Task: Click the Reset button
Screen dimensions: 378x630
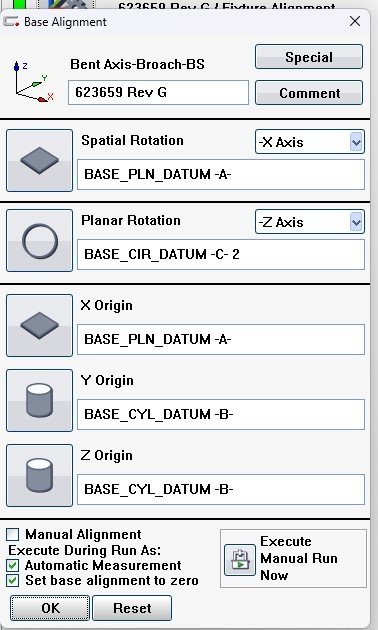Action: click(x=132, y=608)
